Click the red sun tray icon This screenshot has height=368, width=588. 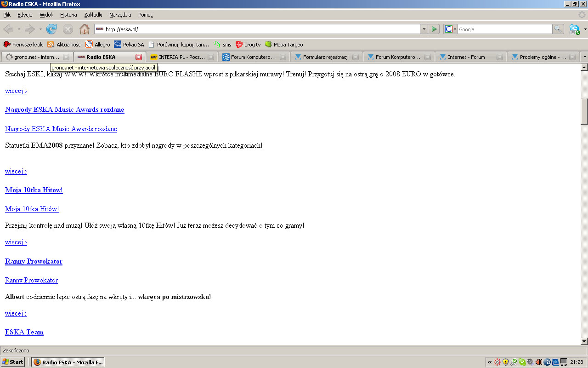(497, 362)
